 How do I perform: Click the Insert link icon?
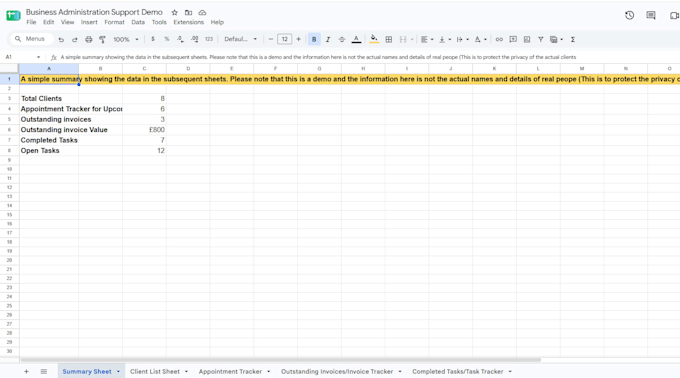499,39
